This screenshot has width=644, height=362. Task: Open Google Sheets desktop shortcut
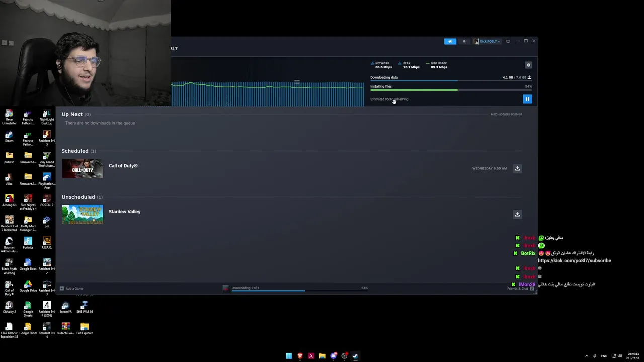tap(28, 309)
